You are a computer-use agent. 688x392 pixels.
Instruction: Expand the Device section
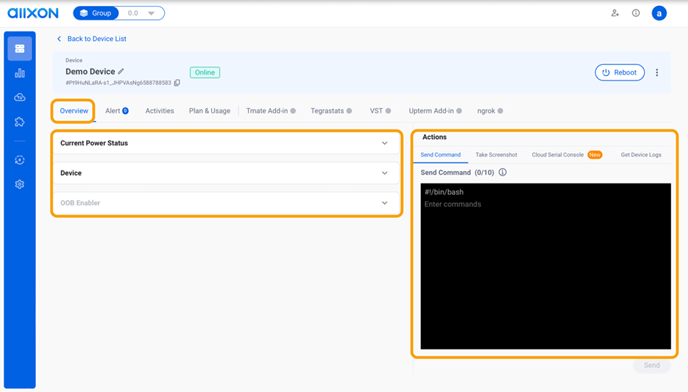226,173
